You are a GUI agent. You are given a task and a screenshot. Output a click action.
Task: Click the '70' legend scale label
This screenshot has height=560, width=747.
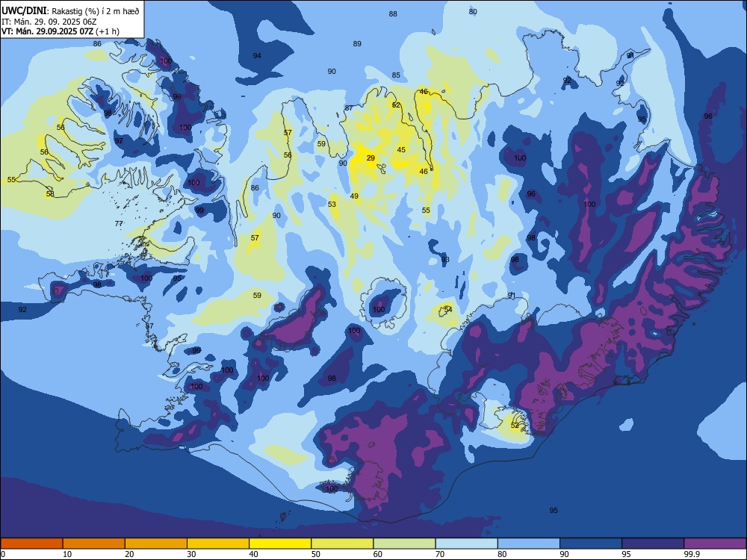[440, 554]
